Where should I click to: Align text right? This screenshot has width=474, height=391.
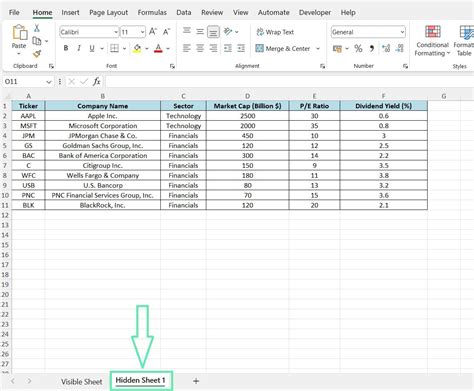(213, 48)
